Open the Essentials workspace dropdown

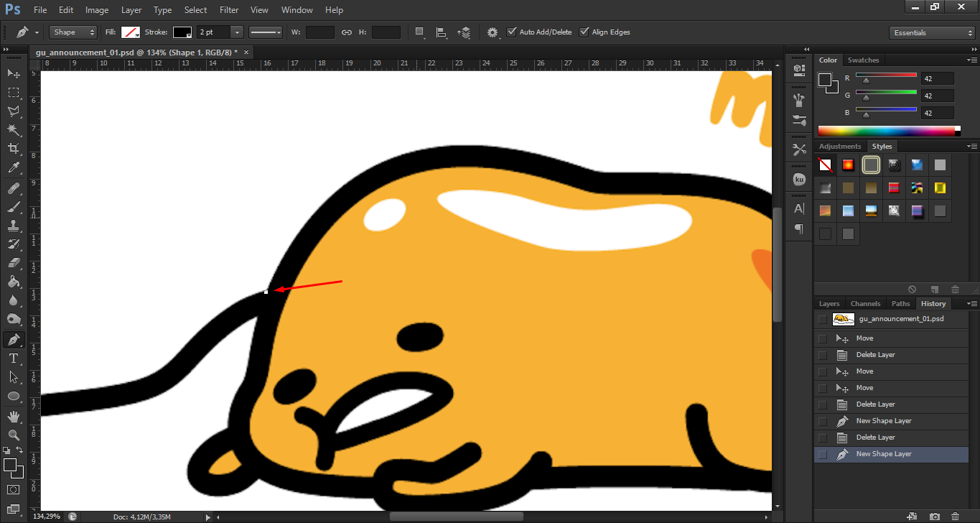pos(931,33)
